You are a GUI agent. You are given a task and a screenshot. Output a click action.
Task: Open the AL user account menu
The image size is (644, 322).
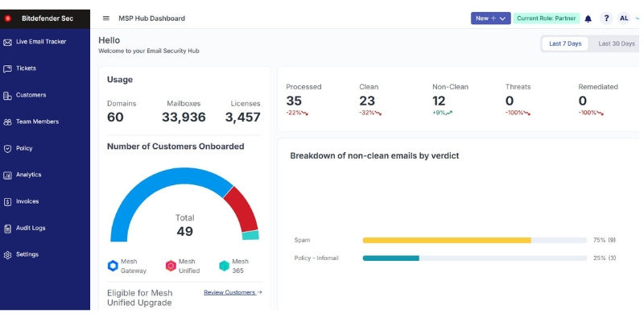coord(627,19)
